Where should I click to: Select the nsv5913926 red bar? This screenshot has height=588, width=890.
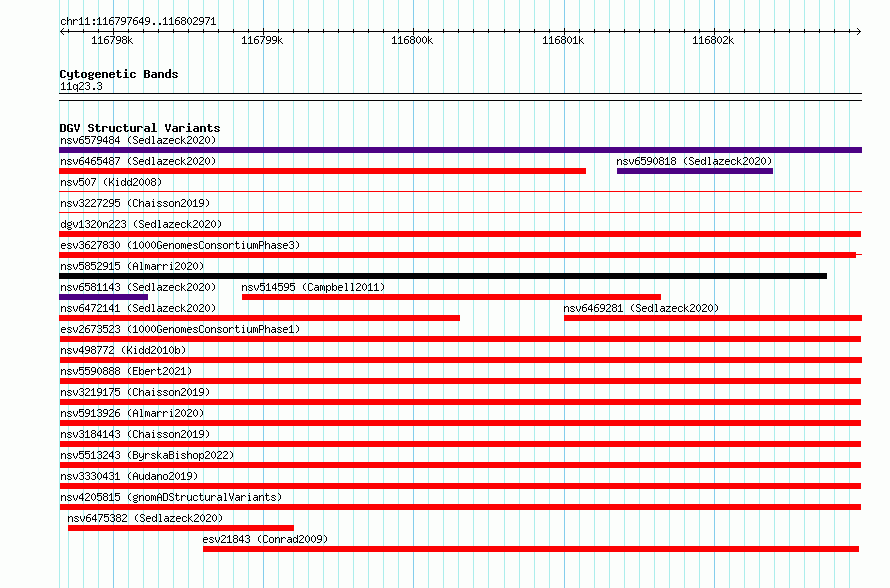(x=460, y=423)
